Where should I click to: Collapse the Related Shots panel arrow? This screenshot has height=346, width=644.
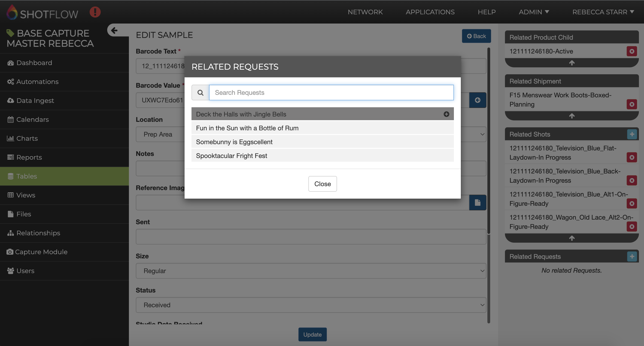[x=571, y=238]
